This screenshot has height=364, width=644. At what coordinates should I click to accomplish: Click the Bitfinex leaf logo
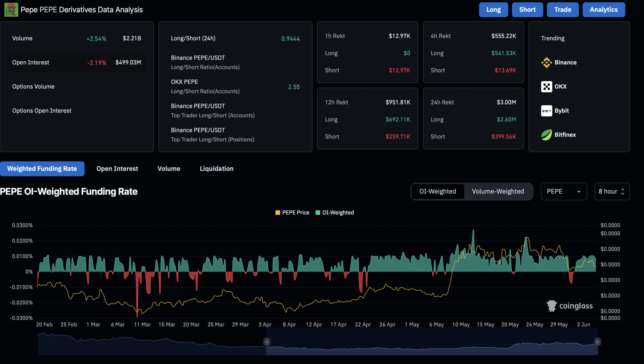tap(547, 135)
